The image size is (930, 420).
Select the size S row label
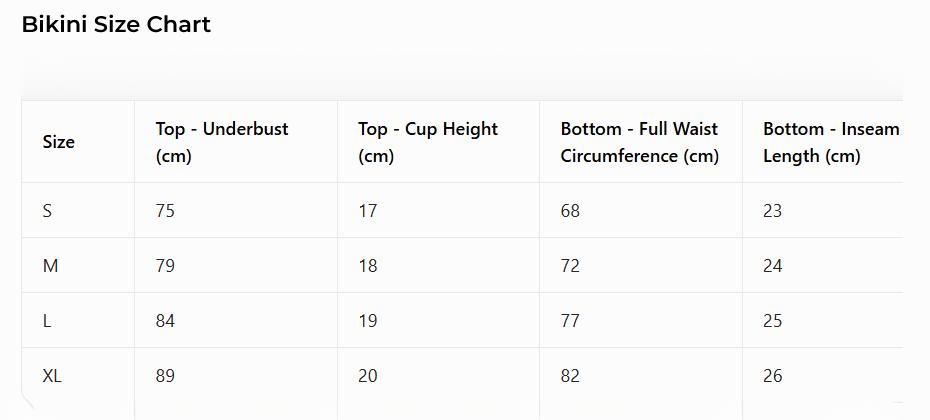click(48, 211)
